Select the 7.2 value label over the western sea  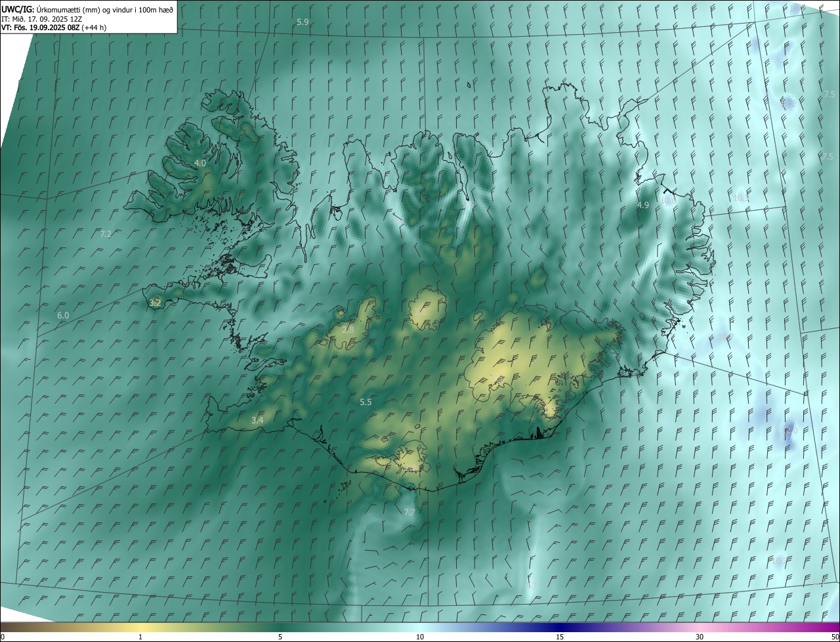[106, 234]
